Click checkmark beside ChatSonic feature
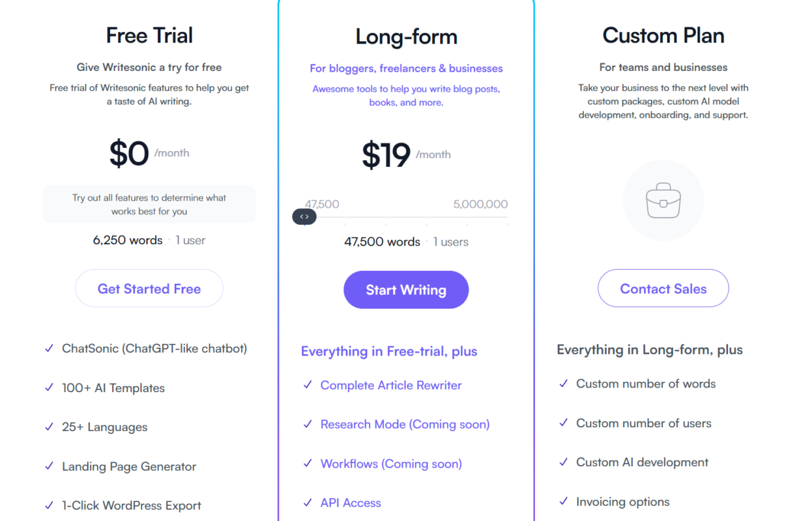812x521 pixels. pos(49,348)
